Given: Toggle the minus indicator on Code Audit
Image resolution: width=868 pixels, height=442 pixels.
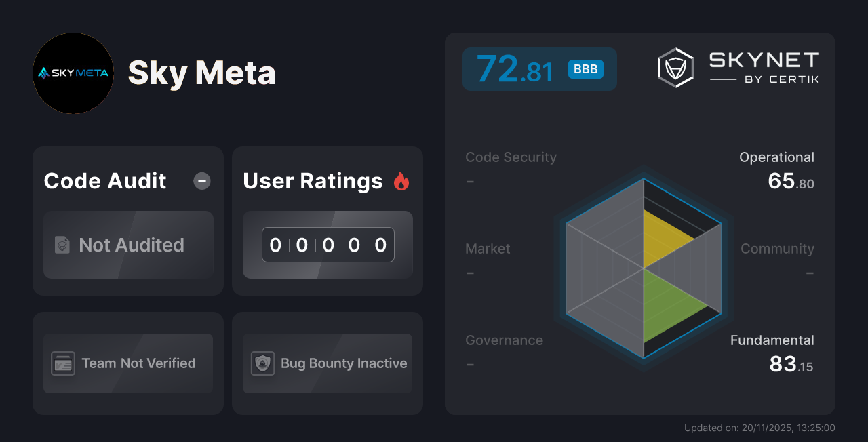Looking at the screenshot, I should (201, 180).
